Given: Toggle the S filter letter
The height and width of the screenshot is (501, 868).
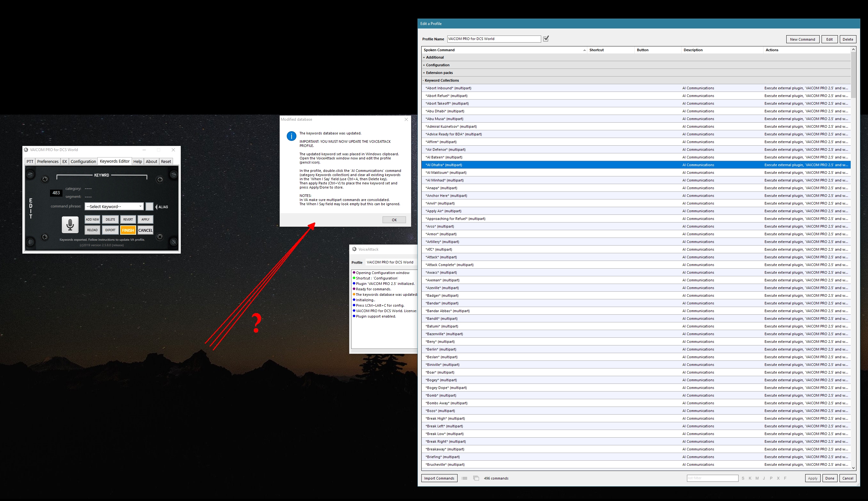Looking at the screenshot, I should 743,478.
